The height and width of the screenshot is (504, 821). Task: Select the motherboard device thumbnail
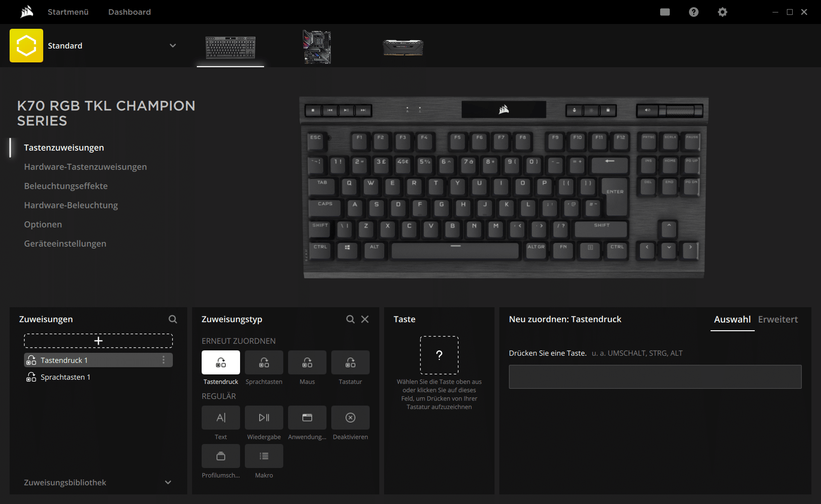[x=317, y=47]
